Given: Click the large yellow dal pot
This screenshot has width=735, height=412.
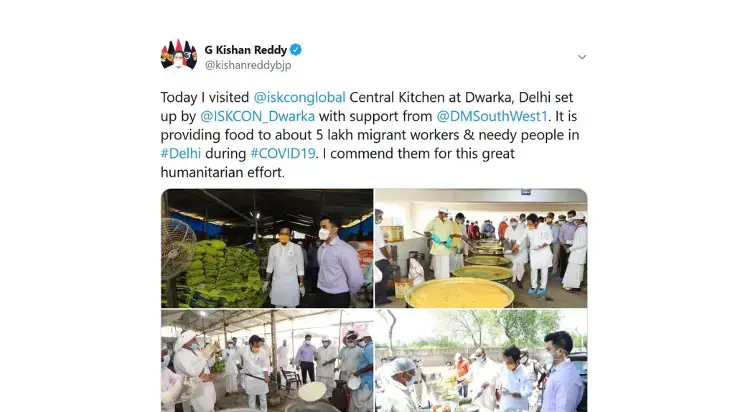Looking at the screenshot, I should pyautogui.click(x=459, y=293).
